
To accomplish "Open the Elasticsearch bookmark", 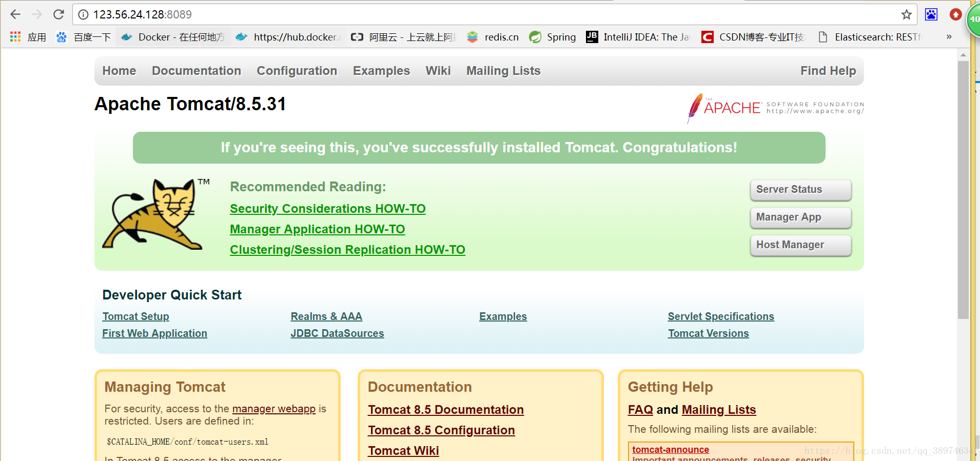I will [870, 37].
